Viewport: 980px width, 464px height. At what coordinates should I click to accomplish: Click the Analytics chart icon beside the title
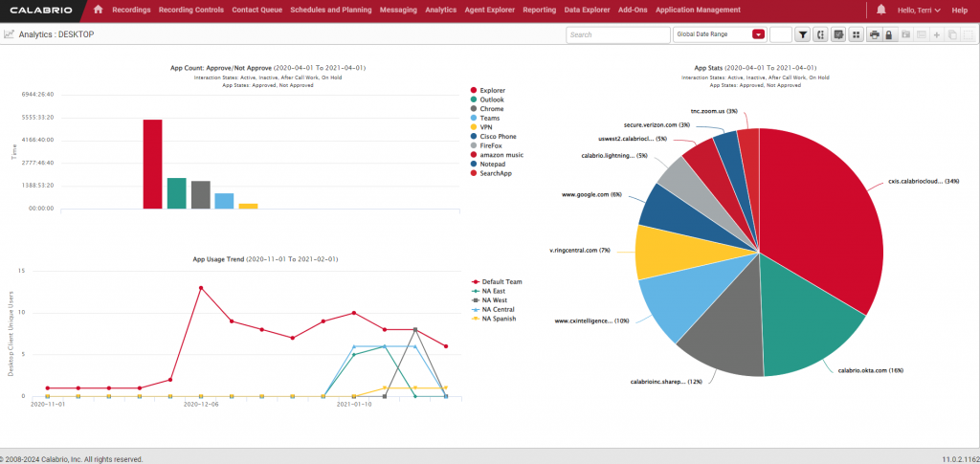10,34
